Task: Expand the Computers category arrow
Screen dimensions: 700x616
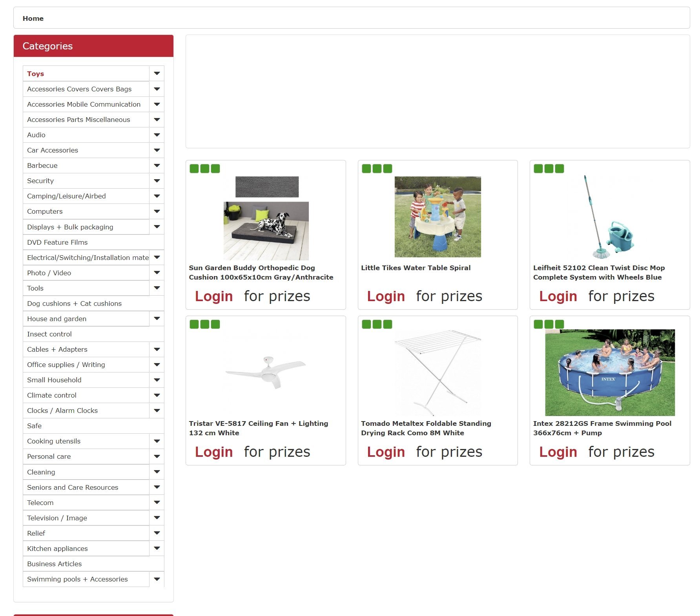Action: (x=157, y=211)
